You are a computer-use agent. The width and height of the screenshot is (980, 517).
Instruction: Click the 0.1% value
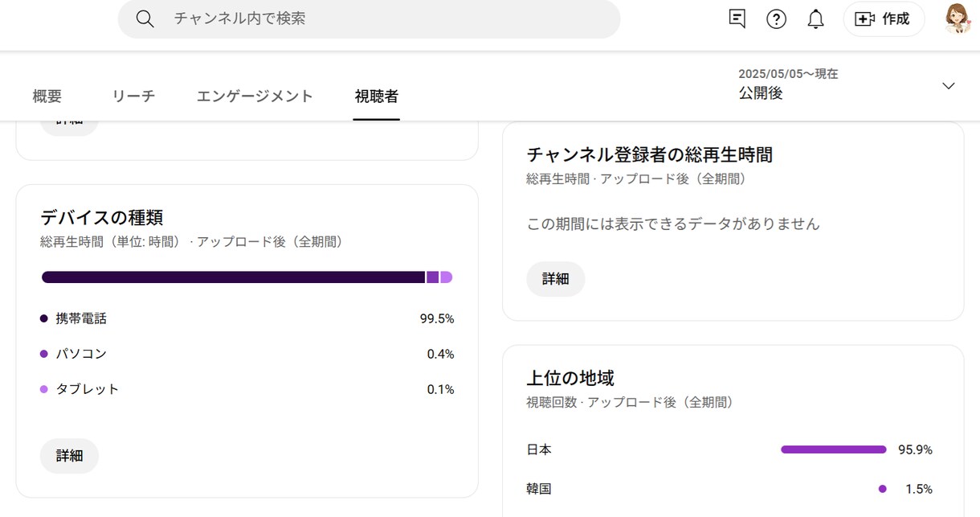(440, 389)
